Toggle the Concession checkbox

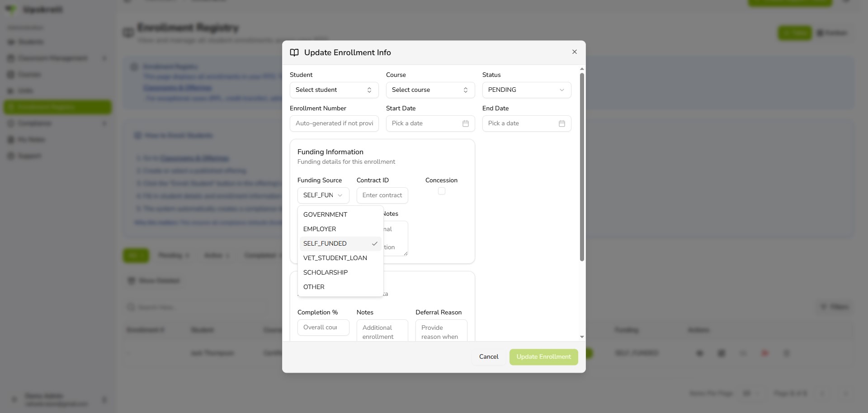coord(442,191)
